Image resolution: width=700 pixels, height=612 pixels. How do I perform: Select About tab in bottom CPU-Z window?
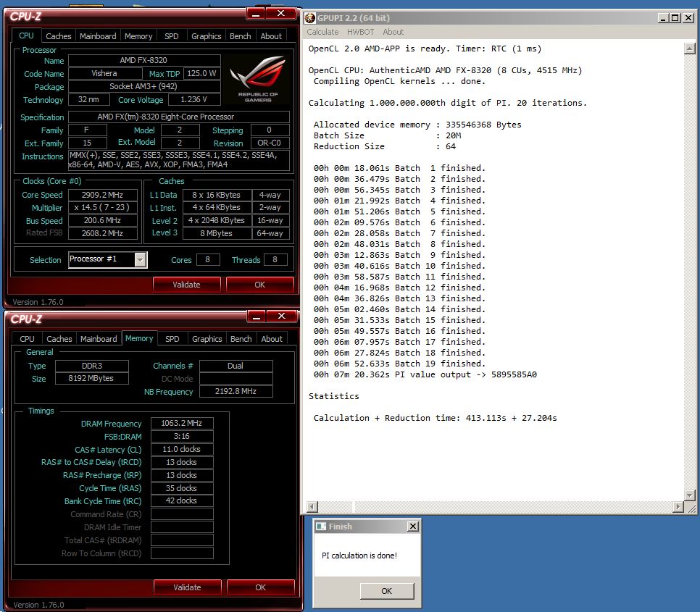(272, 339)
